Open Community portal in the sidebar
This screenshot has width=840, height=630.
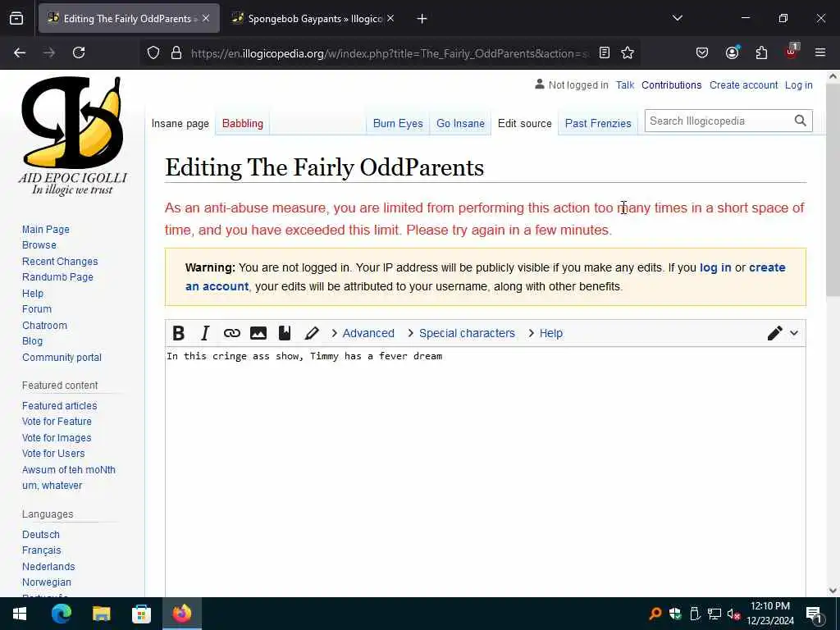point(62,358)
